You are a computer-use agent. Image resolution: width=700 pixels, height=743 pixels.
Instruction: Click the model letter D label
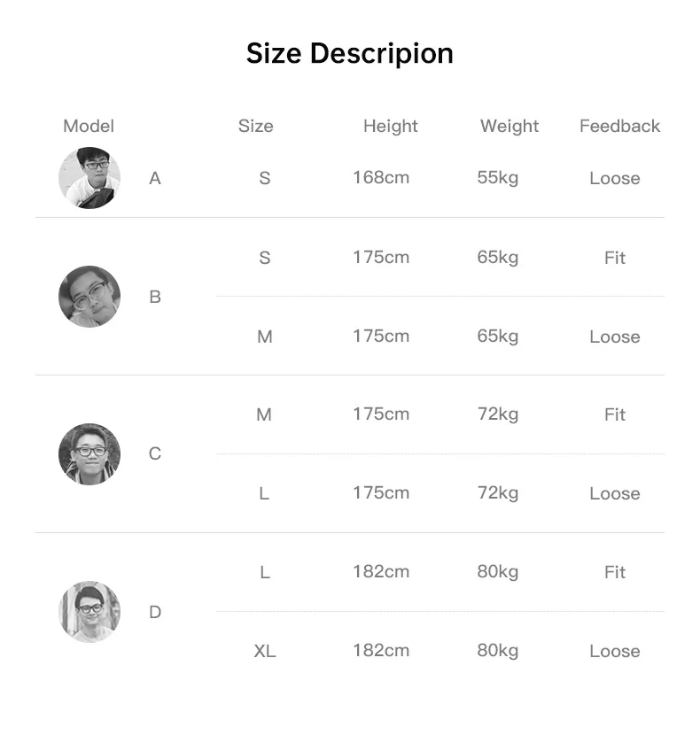pos(155,612)
